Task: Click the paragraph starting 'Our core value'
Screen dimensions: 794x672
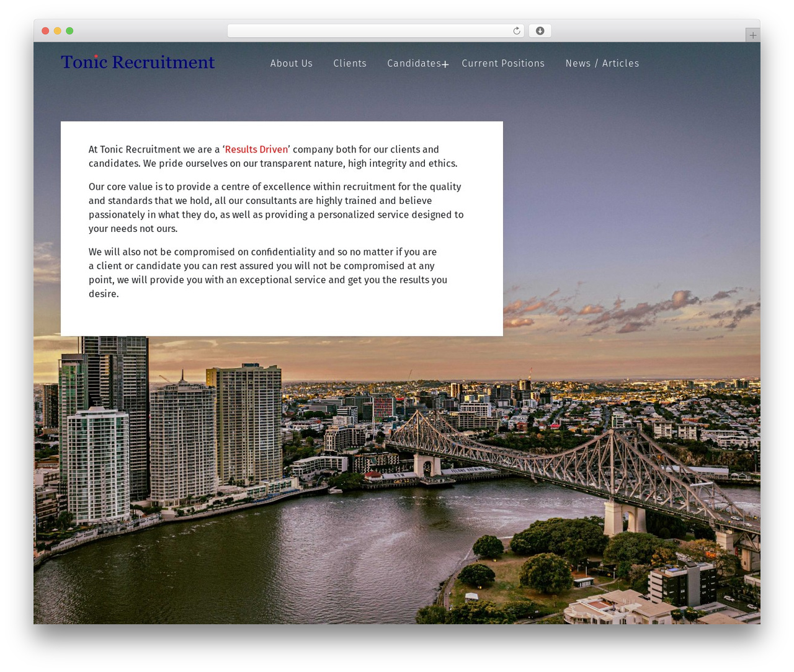Action: 276,208
